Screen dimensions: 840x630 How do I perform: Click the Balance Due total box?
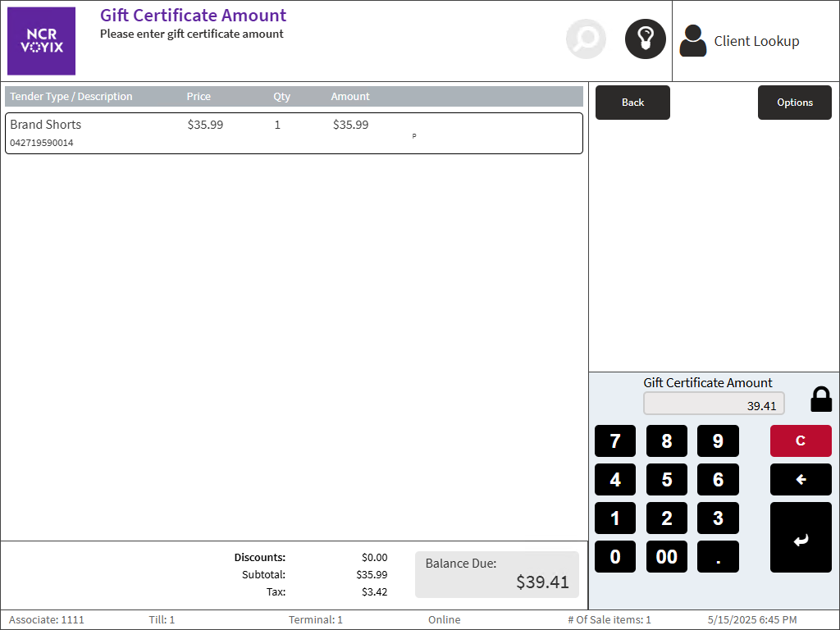point(496,574)
